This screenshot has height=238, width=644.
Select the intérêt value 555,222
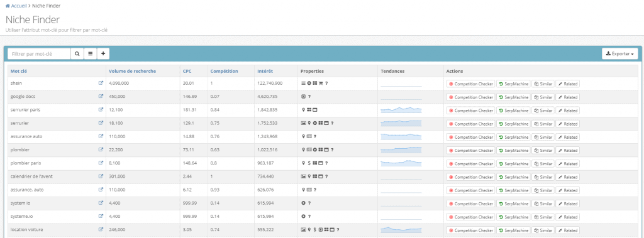pyautogui.click(x=266, y=229)
